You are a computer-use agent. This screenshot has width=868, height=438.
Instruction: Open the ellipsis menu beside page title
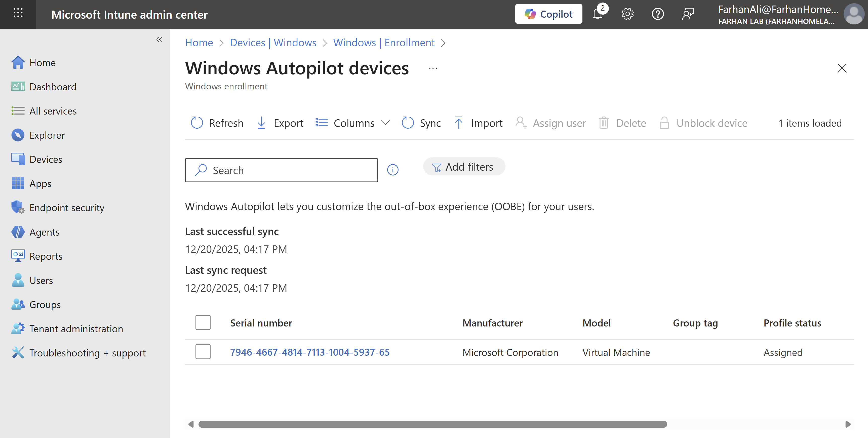(x=433, y=68)
